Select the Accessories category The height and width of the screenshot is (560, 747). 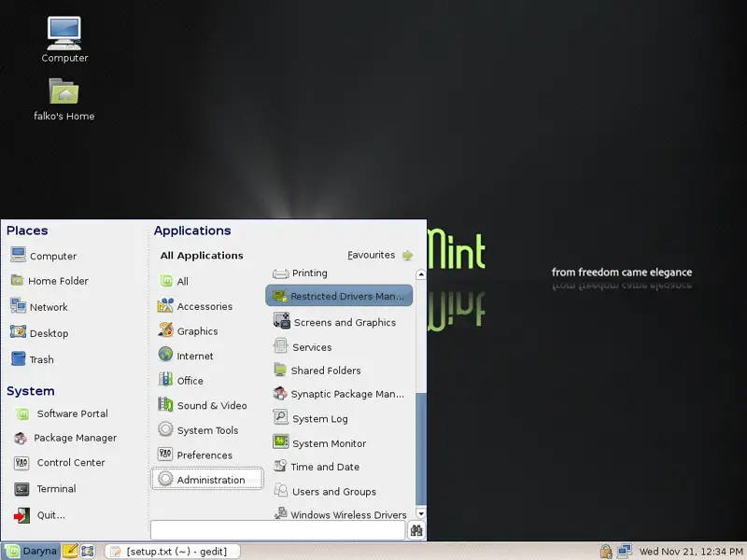(x=195, y=306)
